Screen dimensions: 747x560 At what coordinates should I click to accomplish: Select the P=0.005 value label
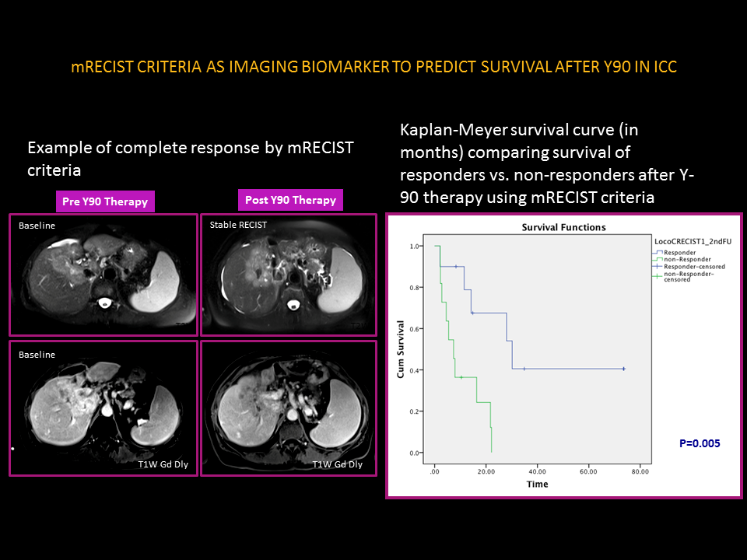pyautogui.click(x=700, y=443)
